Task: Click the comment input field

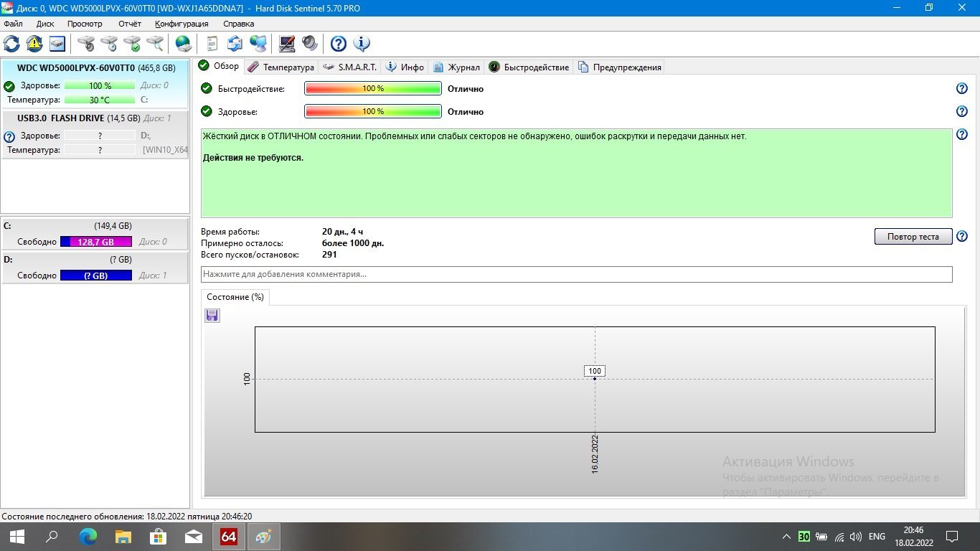Action: (x=576, y=274)
